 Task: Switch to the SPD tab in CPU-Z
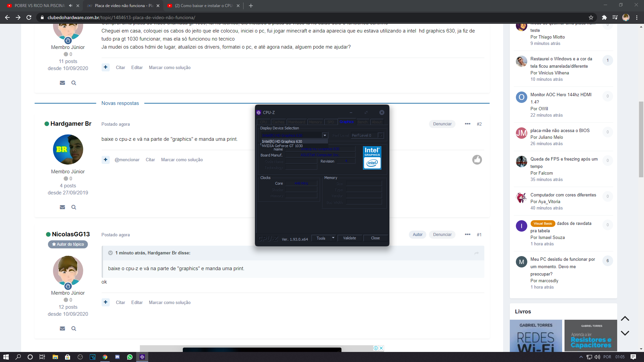coord(330,122)
